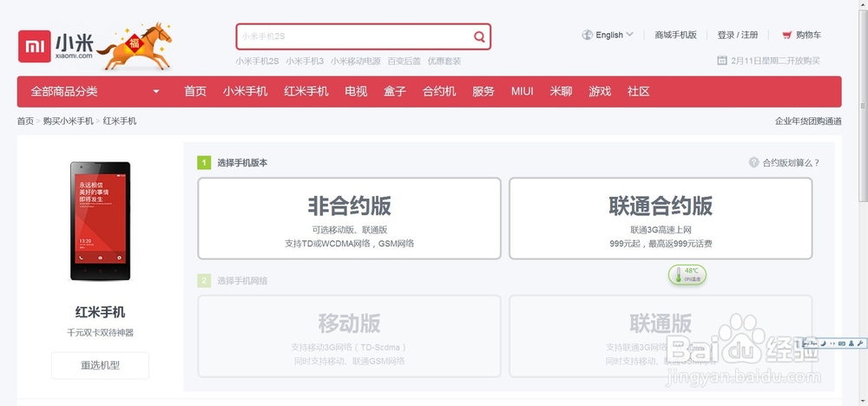The width and height of the screenshot is (868, 406).
Task: Select the 移动版 network option
Action: coord(349,337)
